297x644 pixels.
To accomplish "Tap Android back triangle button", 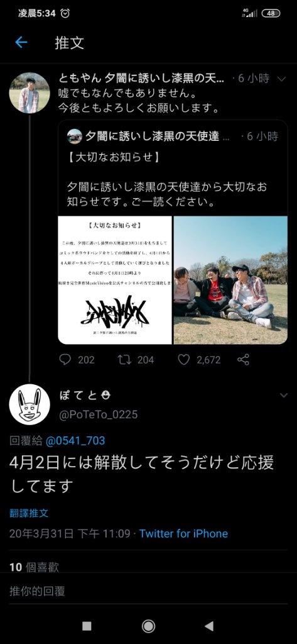I will tap(209, 626).
